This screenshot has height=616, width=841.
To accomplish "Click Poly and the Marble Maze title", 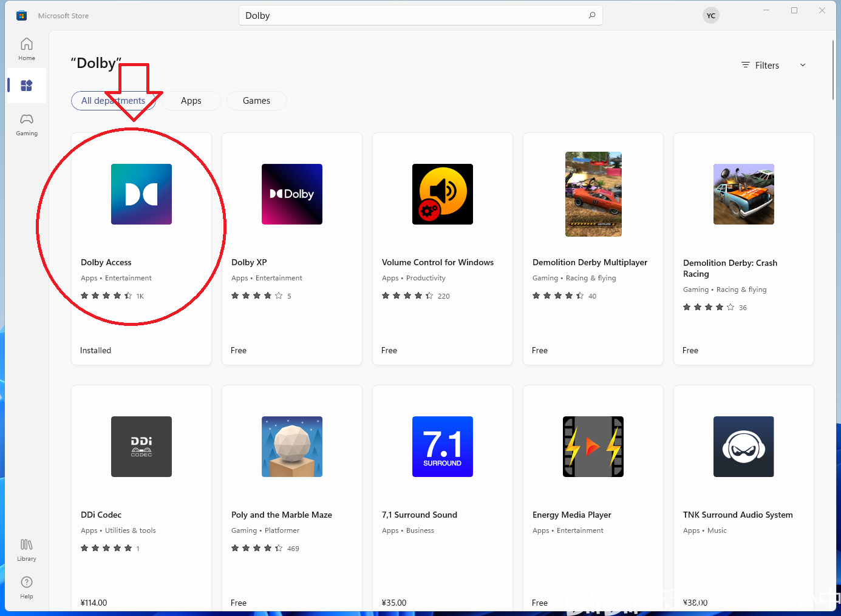I will coord(282,515).
